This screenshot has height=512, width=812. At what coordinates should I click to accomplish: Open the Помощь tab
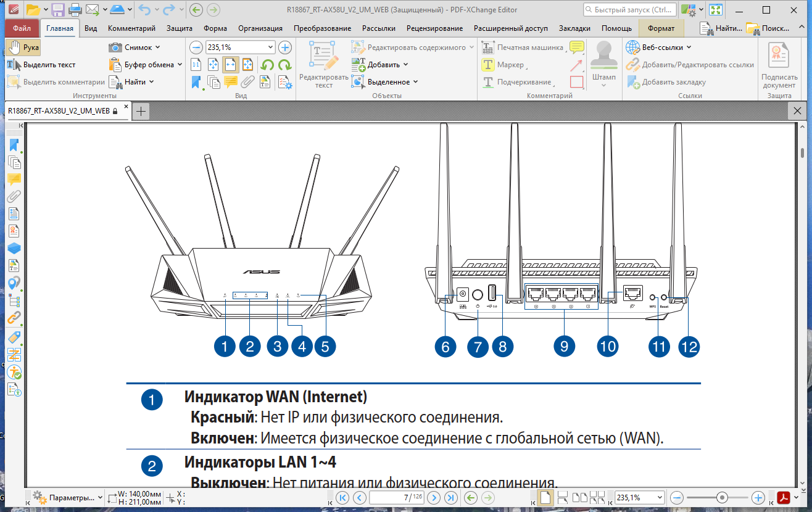point(616,28)
